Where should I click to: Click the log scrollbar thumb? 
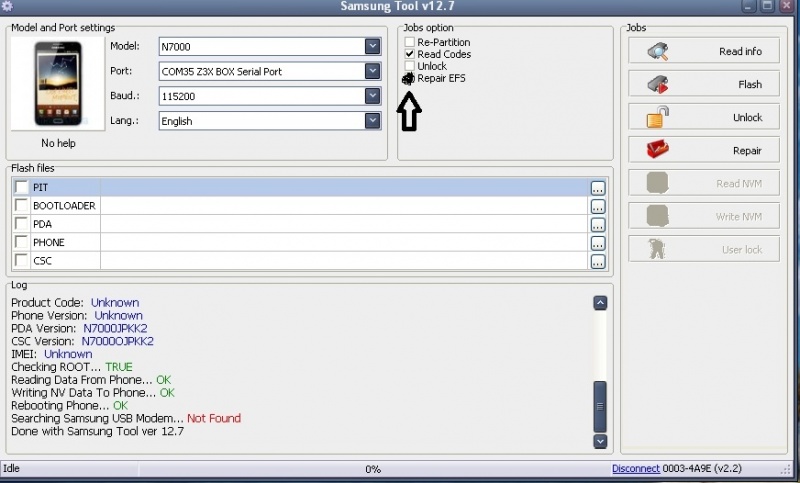click(600, 406)
